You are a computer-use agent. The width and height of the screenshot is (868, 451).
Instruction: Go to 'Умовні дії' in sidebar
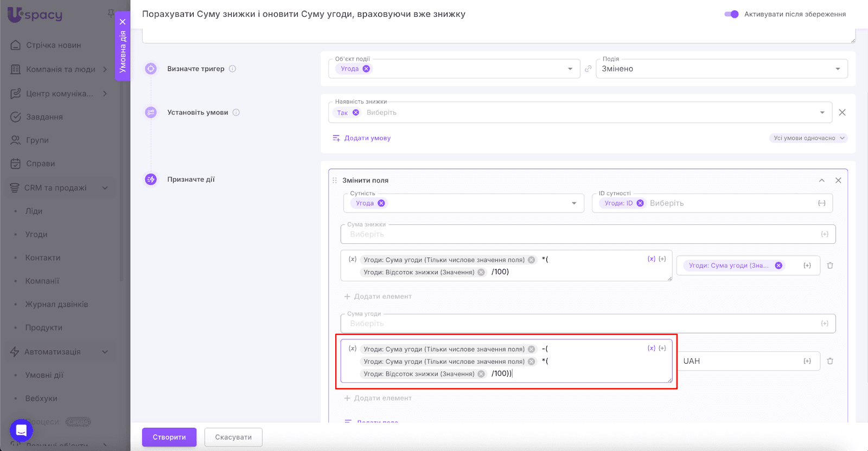tap(44, 375)
